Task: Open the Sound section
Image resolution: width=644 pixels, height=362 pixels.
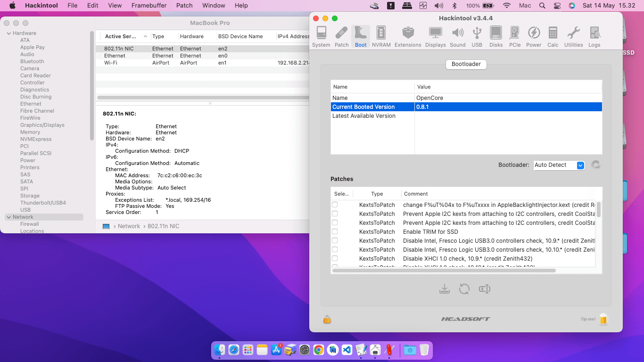Action: (457, 37)
